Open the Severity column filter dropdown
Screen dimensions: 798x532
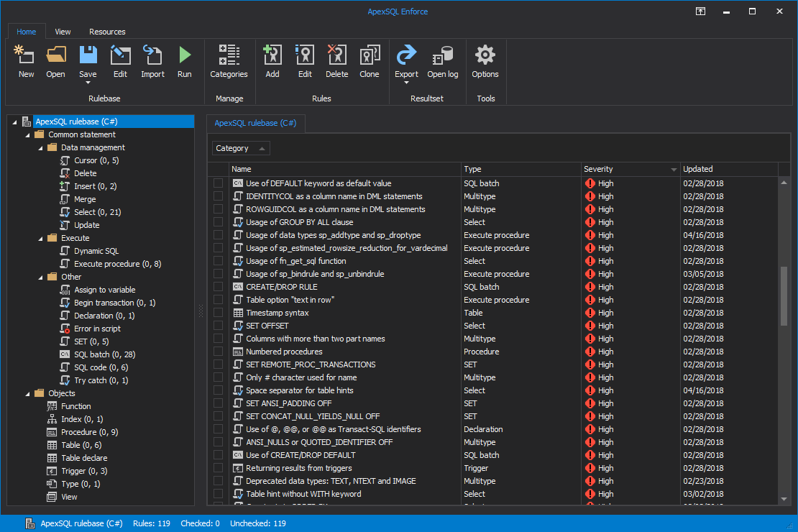(x=674, y=170)
